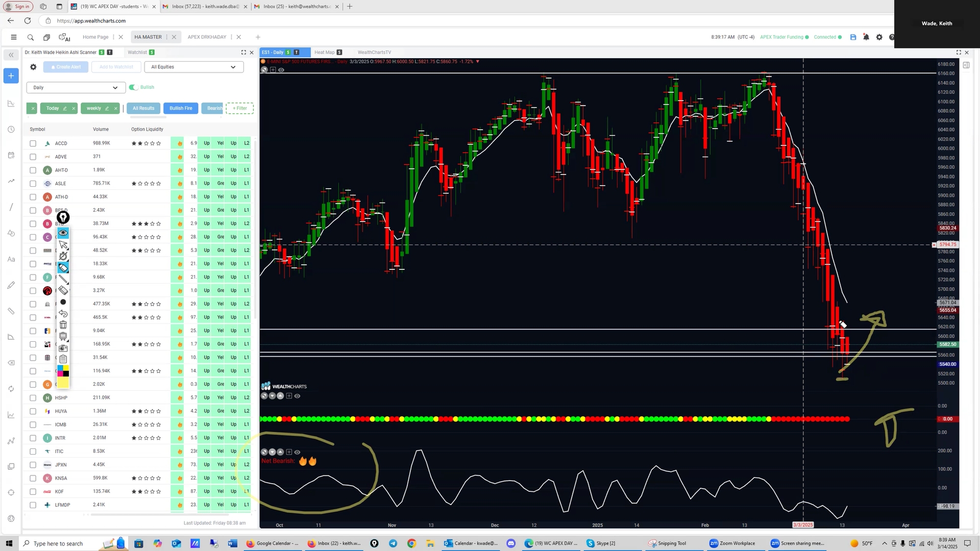Switch to the Home Page tab
Image resolution: width=980 pixels, height=551 pixels.
95,37
